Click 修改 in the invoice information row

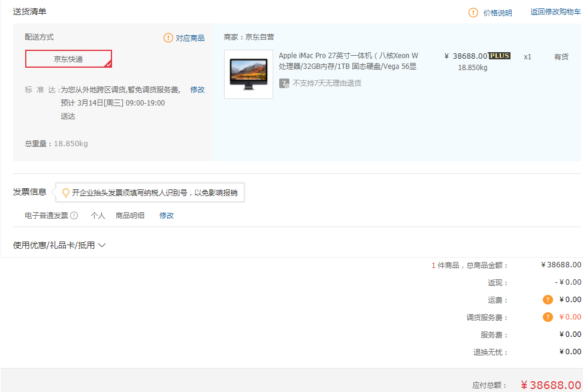(167, 216)
